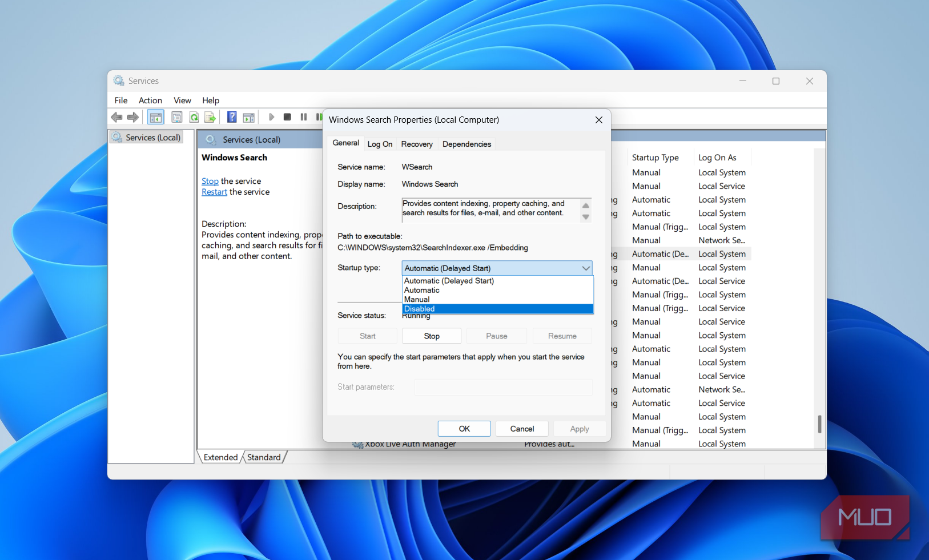Screen dimensions: 929x560
Task: Switch to the General tab
Action: (x=346, y=143)
